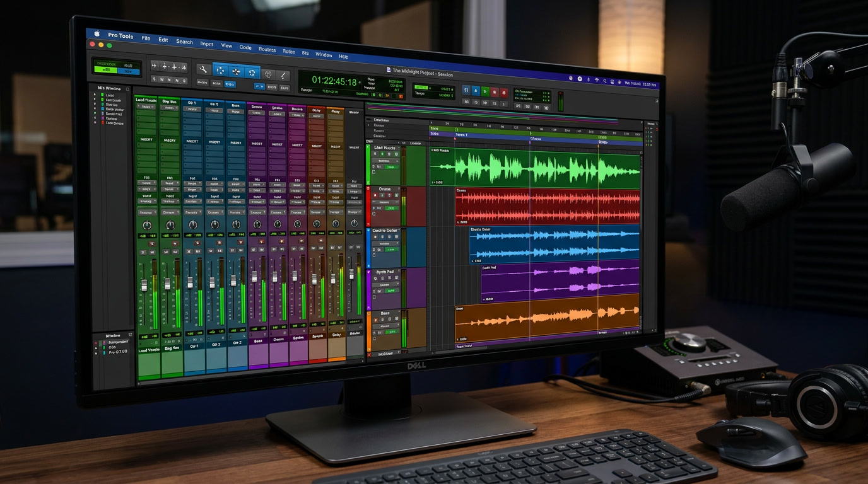This screenshot has height=484, width=868.
Task: Click blue button in top-left status display
Action: pos(129,71)
